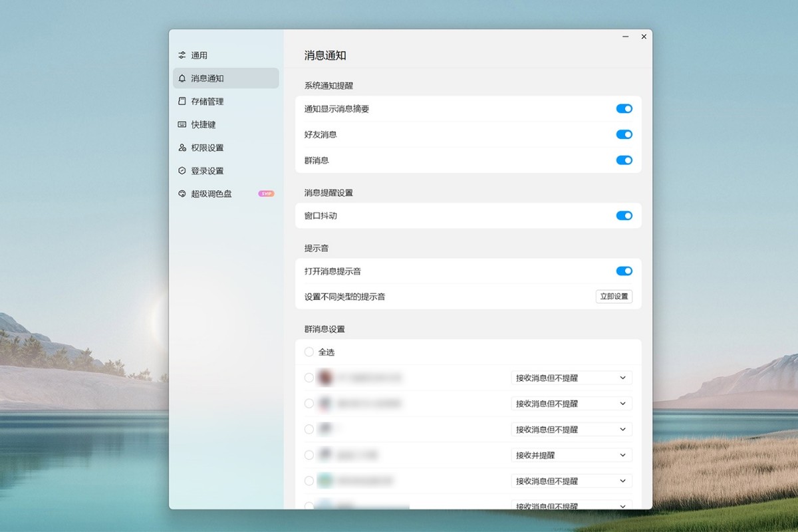The height and width of the screenshot is (532, 798).
Task: Open the first group's 接收消息但不提醒 dropdown
Action: [571, 377]
